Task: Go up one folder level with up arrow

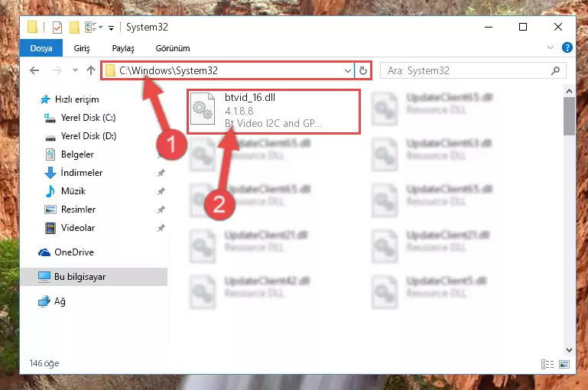Action: tap(91, 70)
